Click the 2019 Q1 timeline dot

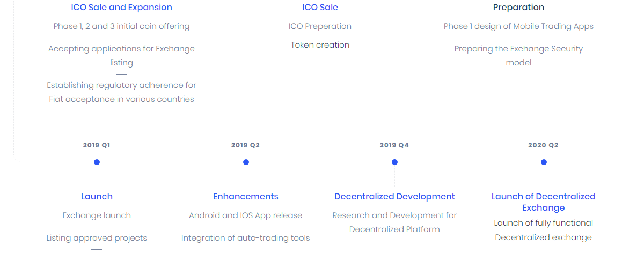(x=97, y=162)
